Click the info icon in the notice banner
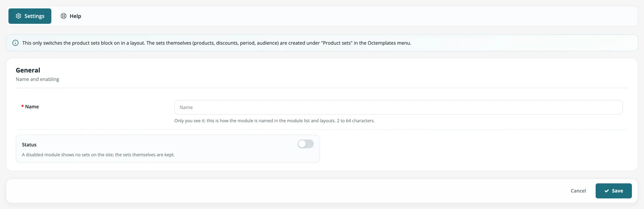Image resolution: width=644 pixels, height=209 pixels. point(15,43)
